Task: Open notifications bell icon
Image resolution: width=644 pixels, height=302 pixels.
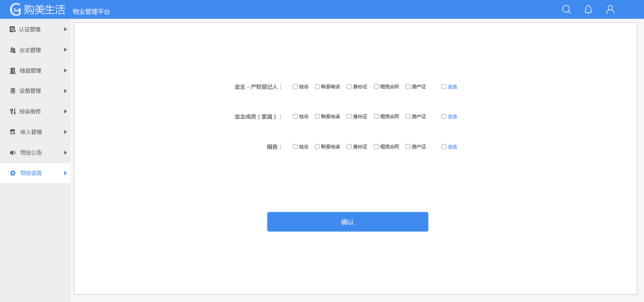Action: [588, 10]
